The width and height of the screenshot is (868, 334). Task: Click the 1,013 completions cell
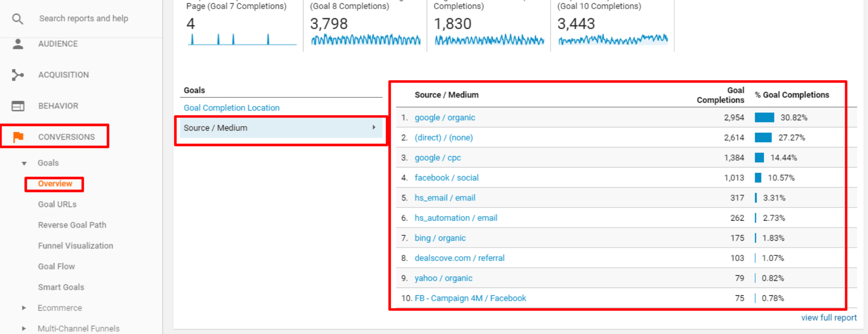coord(734,177)
